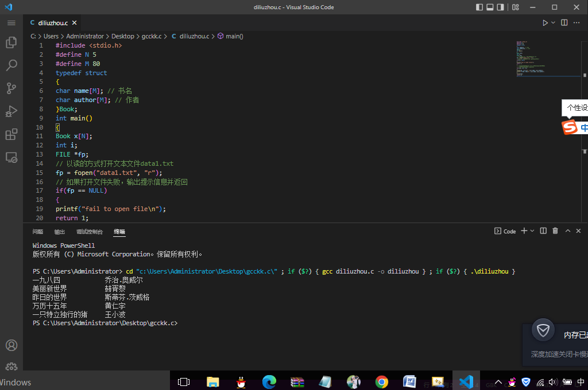Toggle the secondary side bar layout button

[501, 7]
